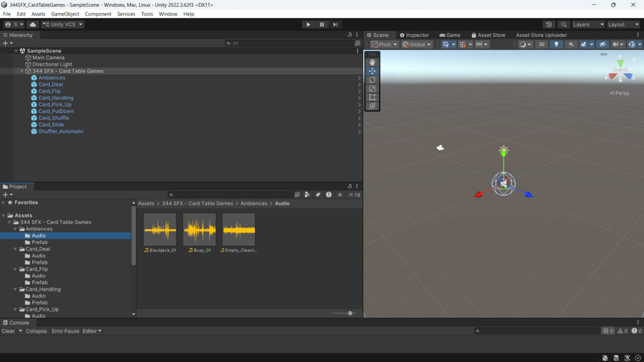Lock the Project panel
The image size is (644, 362).
click(x=350, y=186)
